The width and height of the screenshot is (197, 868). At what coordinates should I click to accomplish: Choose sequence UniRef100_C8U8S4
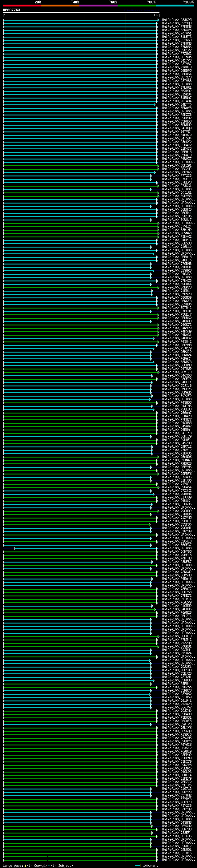[177, 74]
